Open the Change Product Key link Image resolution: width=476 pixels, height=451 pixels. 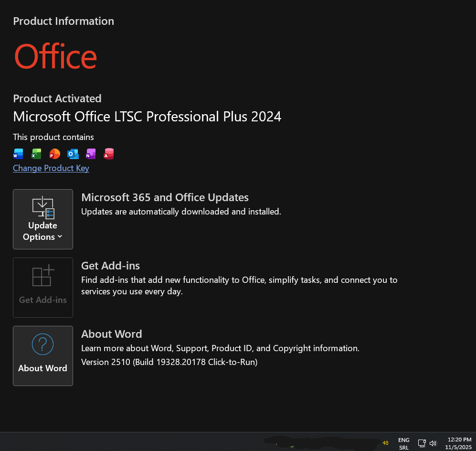[x=51, y=168]
